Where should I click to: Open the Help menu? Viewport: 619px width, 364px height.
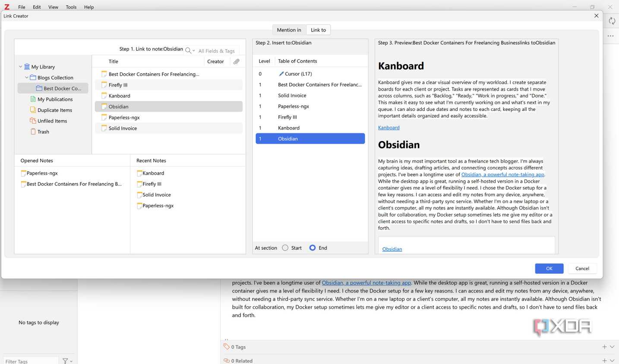tap(89, 7)
